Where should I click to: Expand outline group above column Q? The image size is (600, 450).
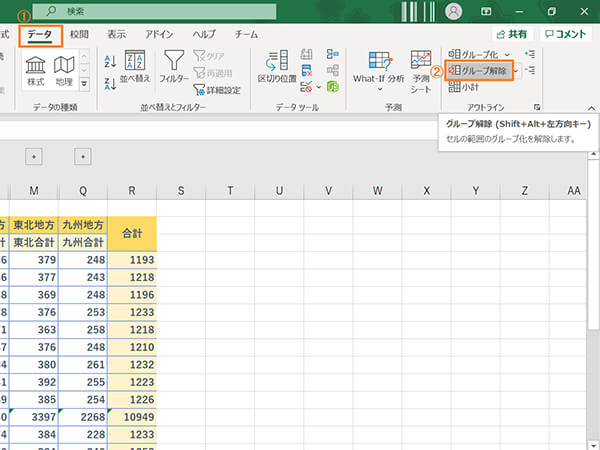(83, 156)
